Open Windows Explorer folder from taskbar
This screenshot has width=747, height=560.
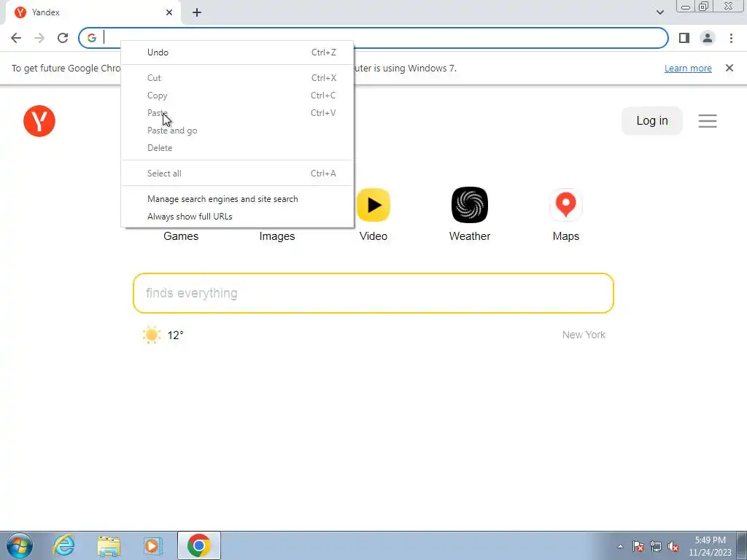(109, 546)
